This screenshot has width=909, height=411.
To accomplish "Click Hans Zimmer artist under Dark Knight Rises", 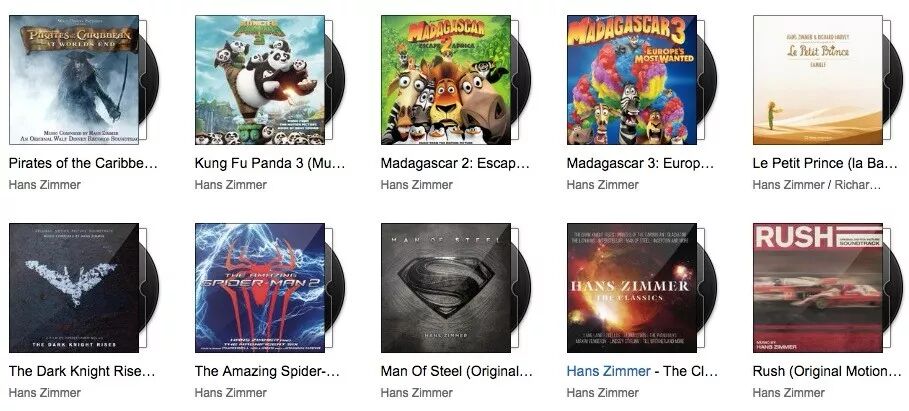I will [45, 392].
